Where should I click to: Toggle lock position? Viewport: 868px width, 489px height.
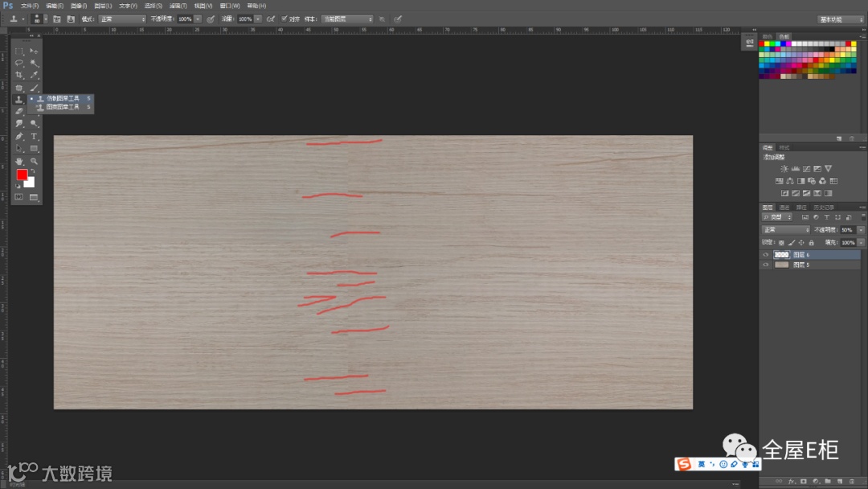click(x=801, y=243)
